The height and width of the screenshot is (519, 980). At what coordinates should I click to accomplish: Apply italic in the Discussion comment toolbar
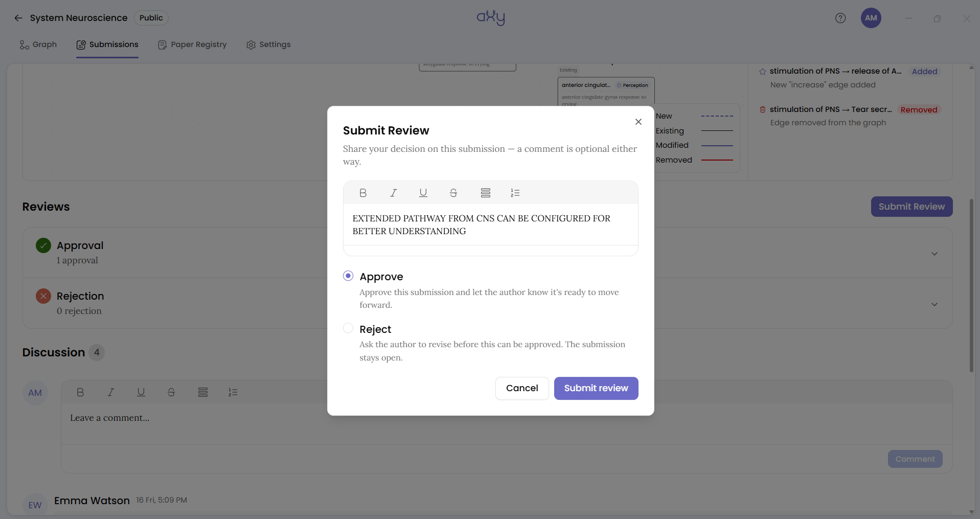point(110,392)
